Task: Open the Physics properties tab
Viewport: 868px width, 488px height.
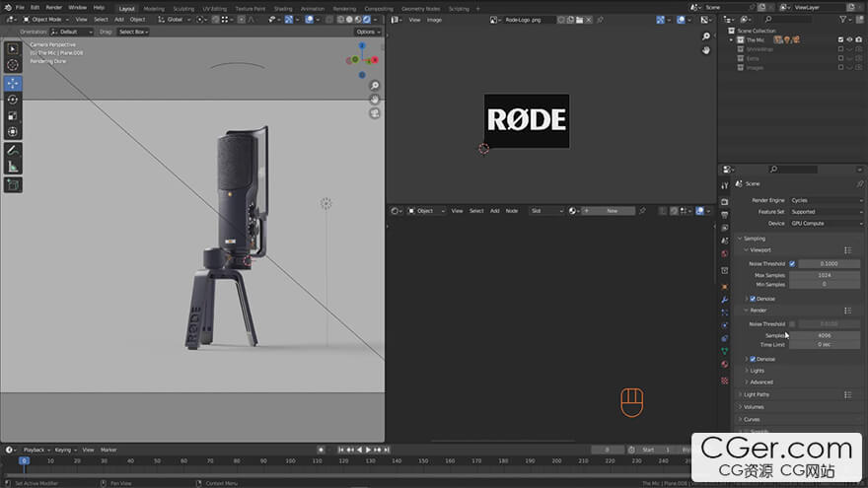Action: [x=725, y=325]
